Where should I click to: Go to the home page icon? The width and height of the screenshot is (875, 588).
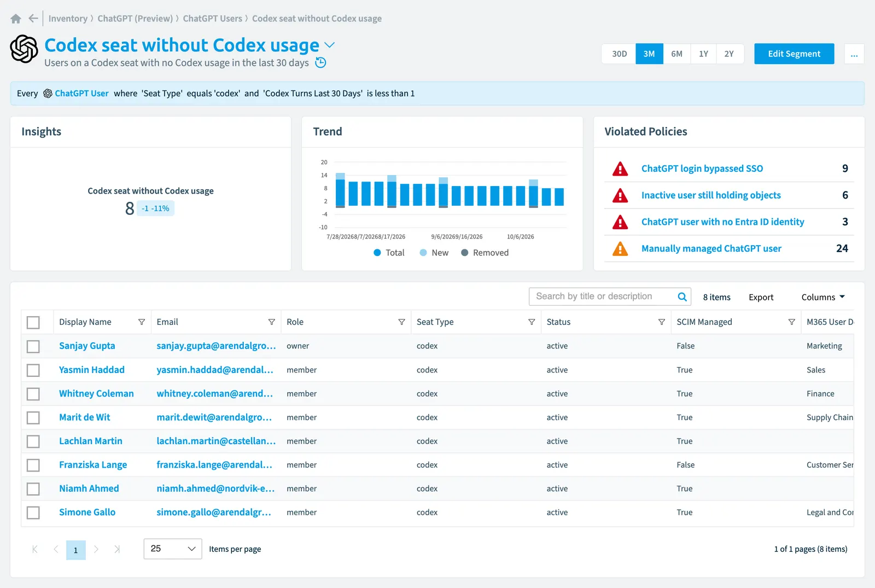(16, 19)
